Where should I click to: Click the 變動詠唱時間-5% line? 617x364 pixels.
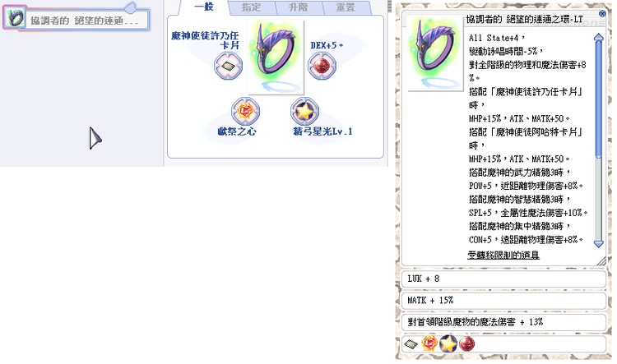506,51
